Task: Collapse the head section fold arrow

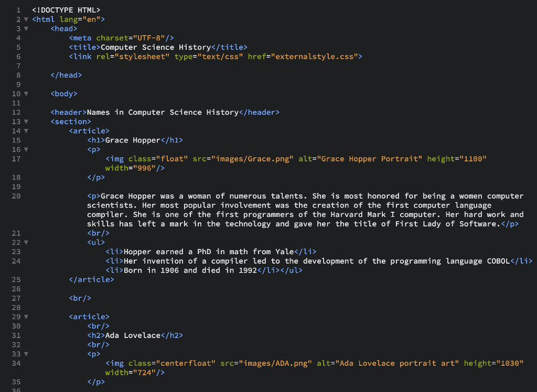Action: (x=25, y=28)
